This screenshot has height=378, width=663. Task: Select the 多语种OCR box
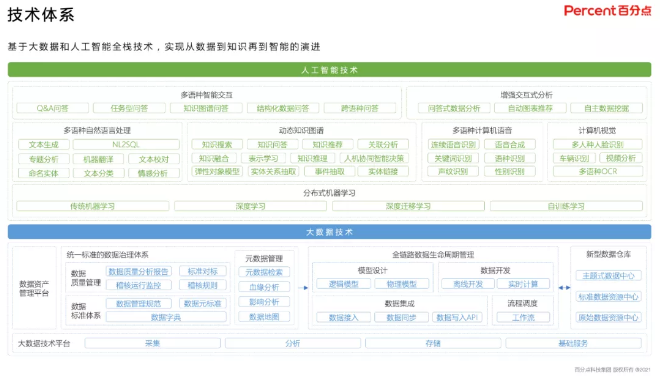(598, 171)
